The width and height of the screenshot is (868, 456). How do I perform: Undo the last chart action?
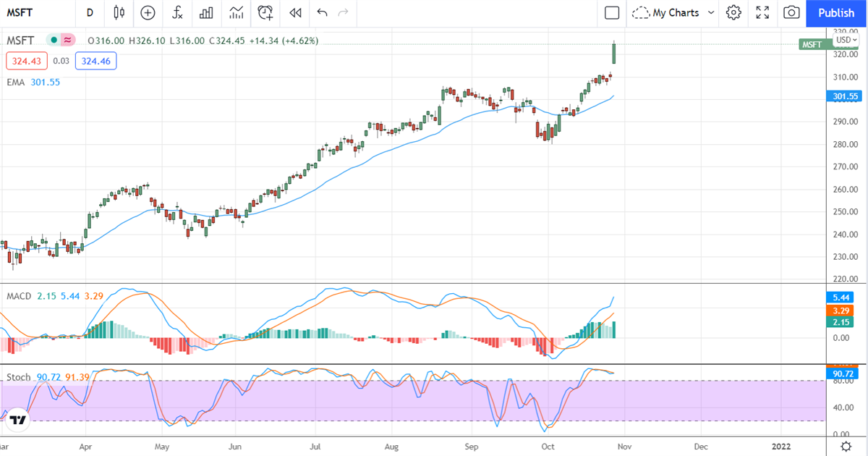322,12
